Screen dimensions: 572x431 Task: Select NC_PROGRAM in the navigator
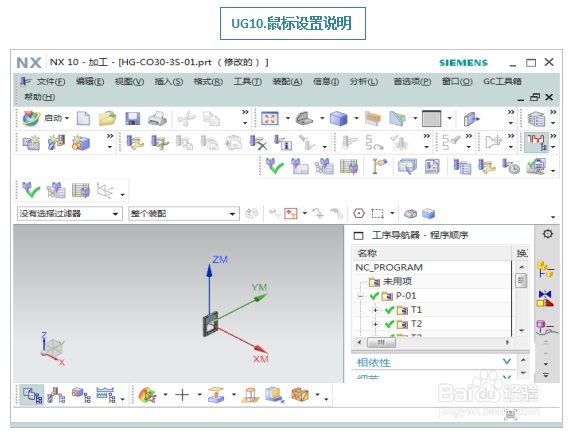389,268
